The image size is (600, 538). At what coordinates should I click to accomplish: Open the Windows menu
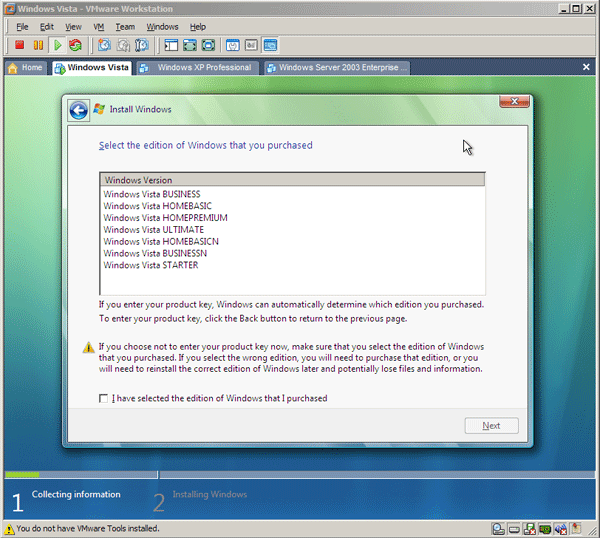(162, 27)
